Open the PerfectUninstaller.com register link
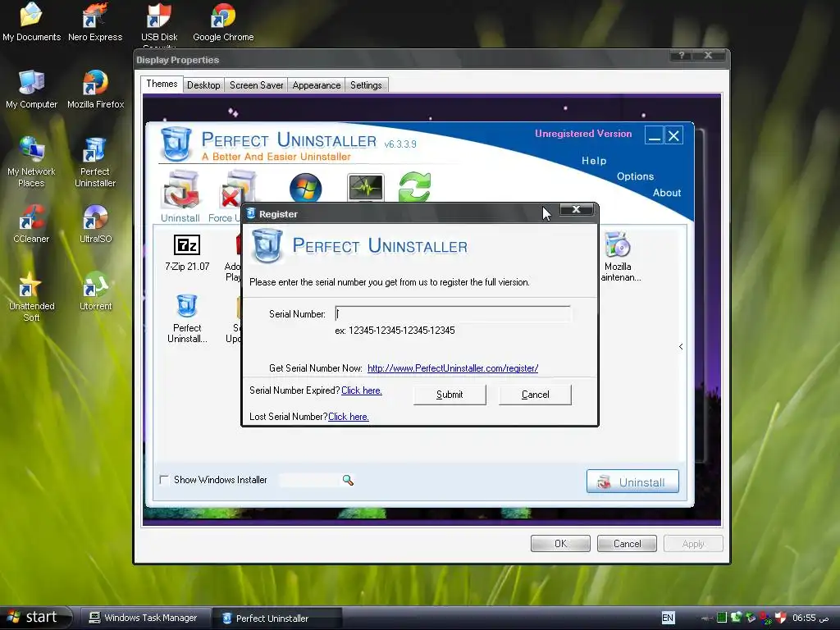Image resolution: width=840 pixels, height=630 pixels. click(453, 368)
